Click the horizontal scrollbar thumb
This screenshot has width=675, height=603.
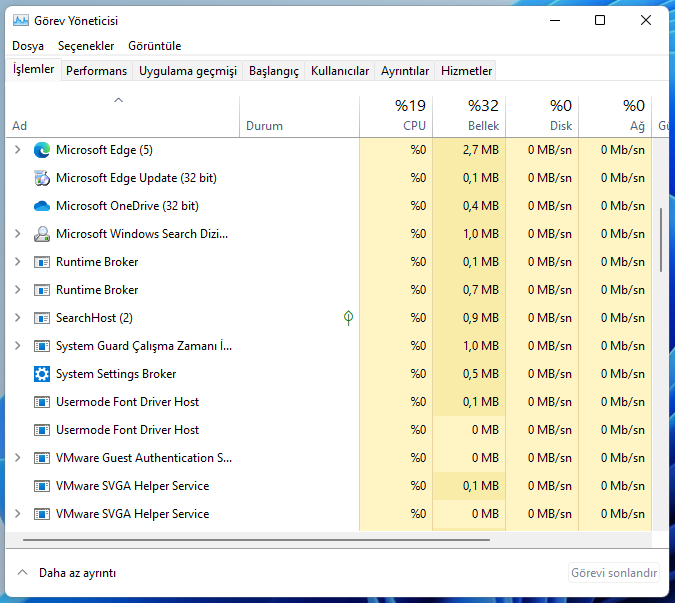point(257,539)
